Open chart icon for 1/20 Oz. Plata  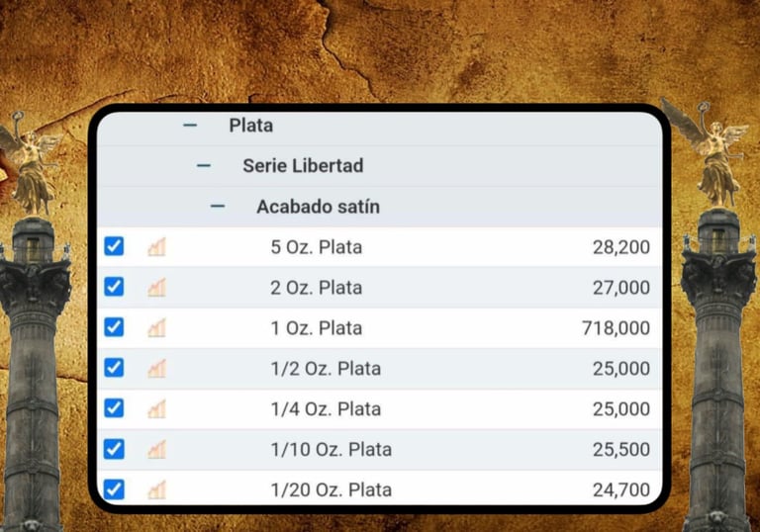click(x=156, y=489)
